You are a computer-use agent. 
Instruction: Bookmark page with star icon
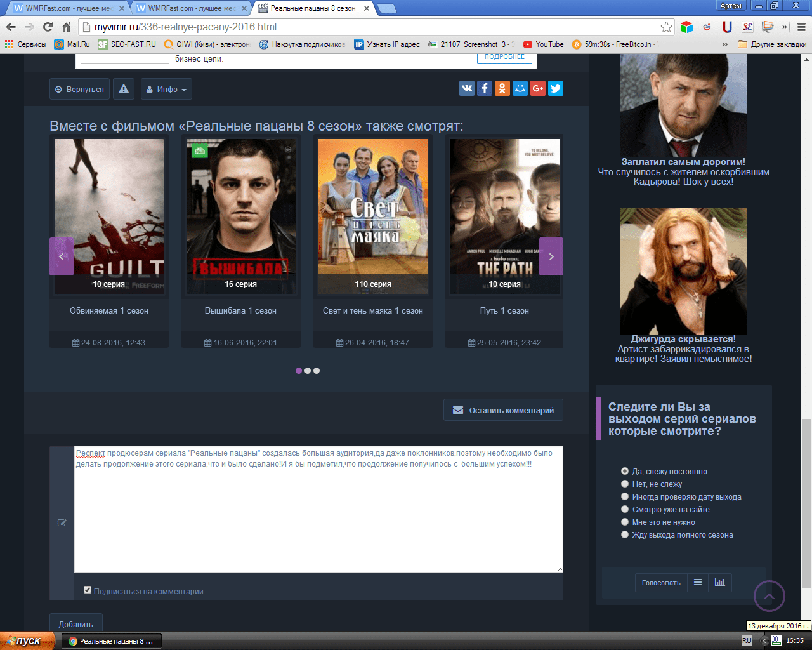click(x=666, y=27)
